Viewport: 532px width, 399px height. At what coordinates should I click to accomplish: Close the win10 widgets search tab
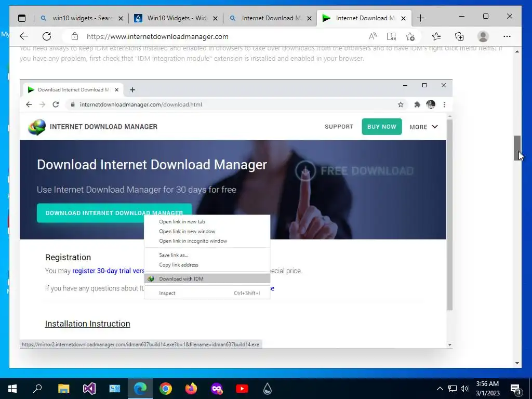pyautogui.click(x=121, y=18)
